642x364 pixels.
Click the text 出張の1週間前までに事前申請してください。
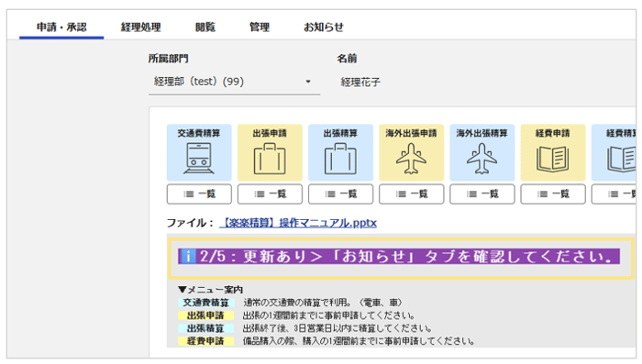pyautogui.click(x=328, y=315)
